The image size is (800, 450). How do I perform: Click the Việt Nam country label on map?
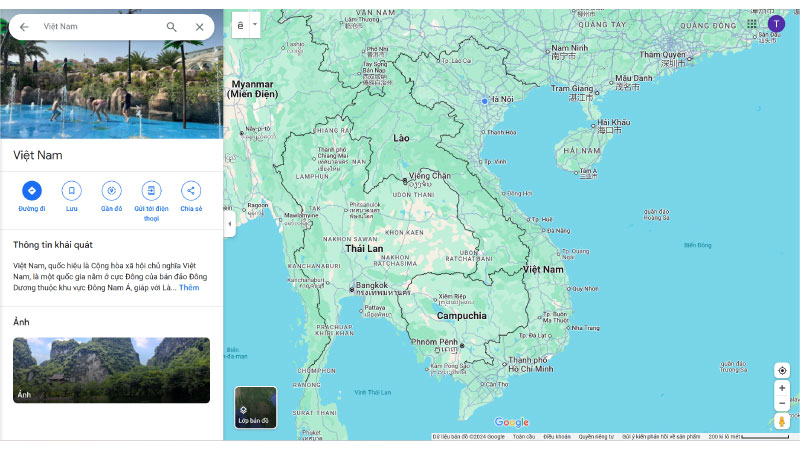tap(543, 269)
